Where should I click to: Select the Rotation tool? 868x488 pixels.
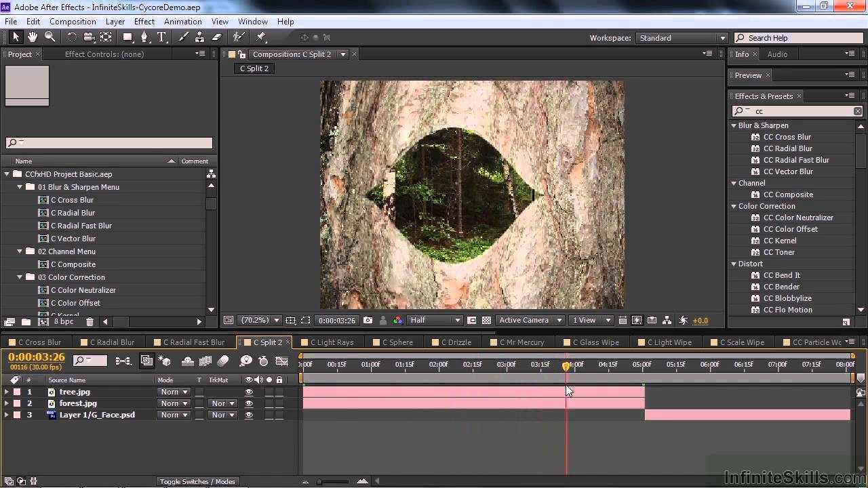(x=72, y=37)
